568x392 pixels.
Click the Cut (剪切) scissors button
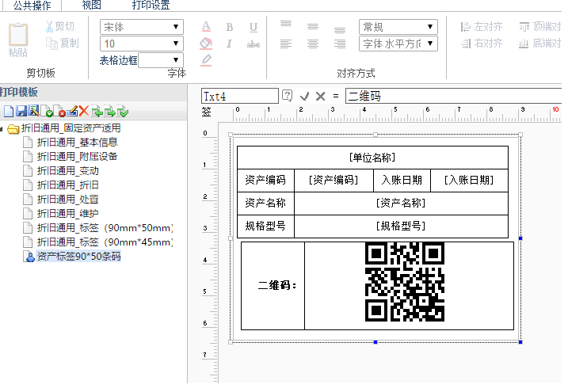tap(59, 26)
